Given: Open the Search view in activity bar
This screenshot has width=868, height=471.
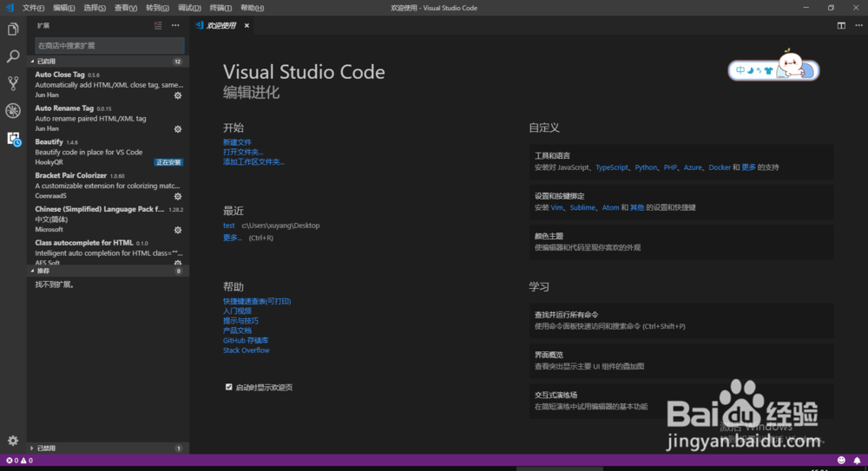Looking at the screenshot, I should 13,56.
